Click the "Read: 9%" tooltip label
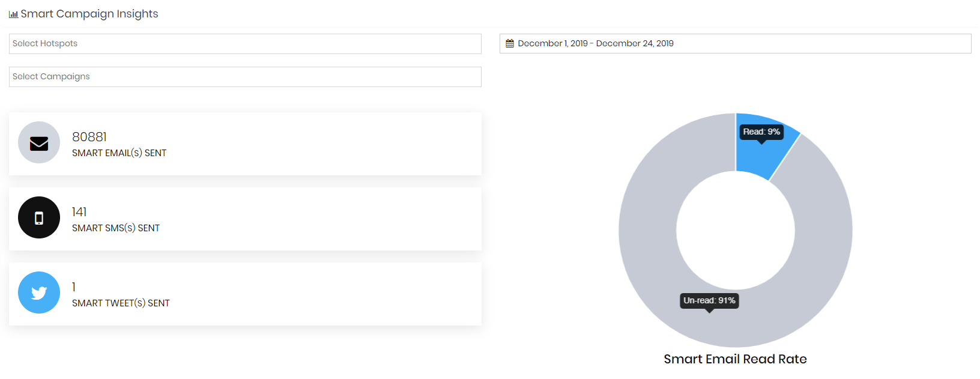 click(x=761, y=132)
